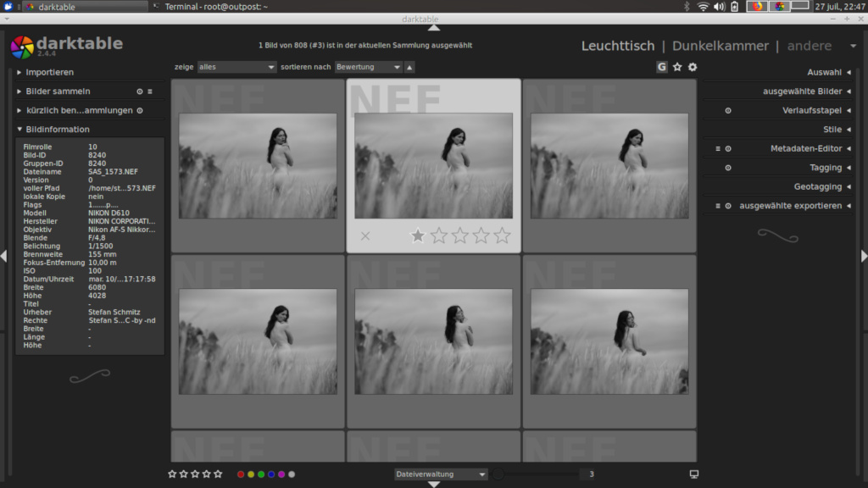Reset ausgewählte exportieren module
This screenshot has height=488, width=868.
(728, 206)
